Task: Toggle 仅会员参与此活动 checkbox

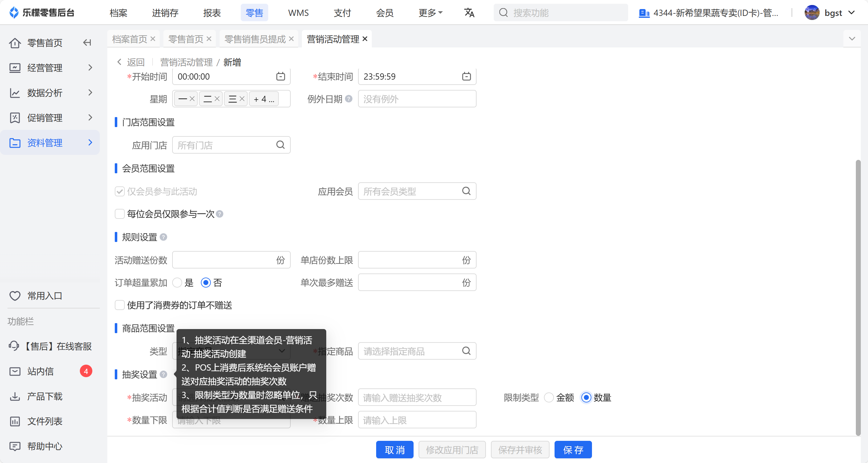Action: 120,192
